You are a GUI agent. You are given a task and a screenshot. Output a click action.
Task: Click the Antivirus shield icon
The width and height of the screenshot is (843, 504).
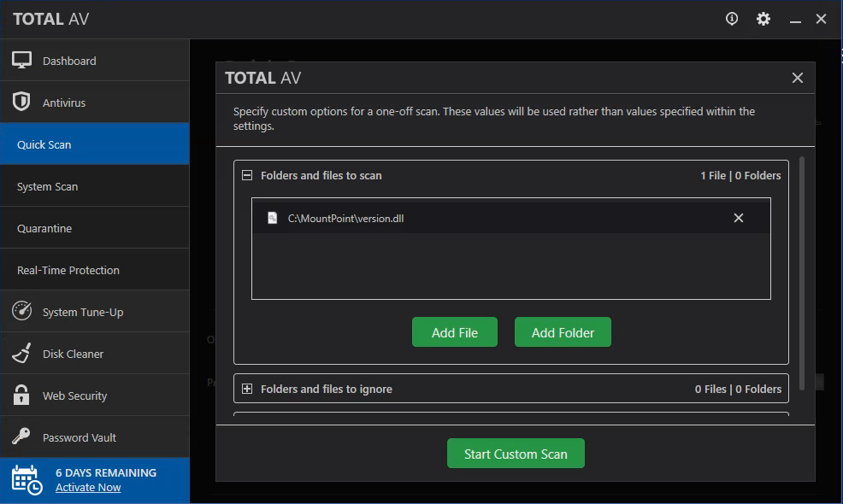[21, 102]
